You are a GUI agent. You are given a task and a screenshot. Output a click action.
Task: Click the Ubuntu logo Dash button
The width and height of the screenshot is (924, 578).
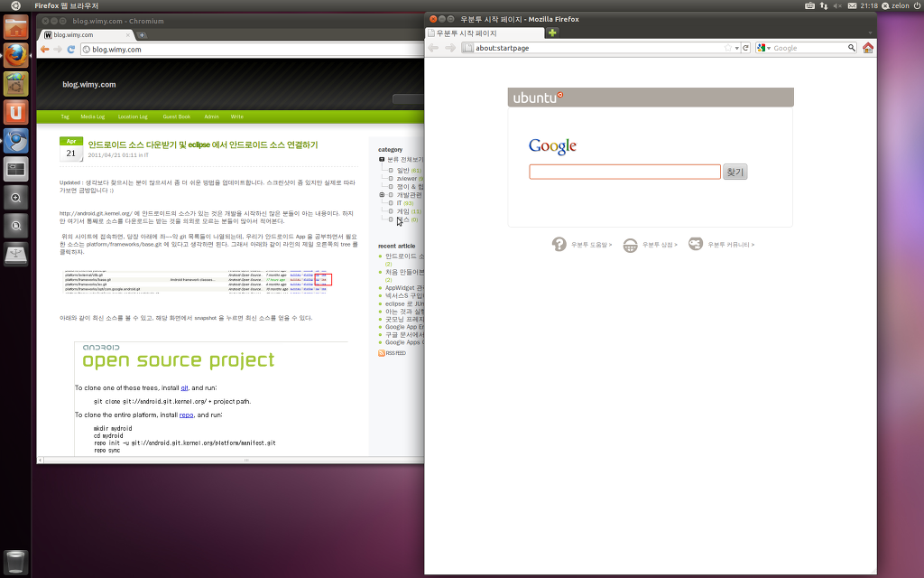point(16,6)
